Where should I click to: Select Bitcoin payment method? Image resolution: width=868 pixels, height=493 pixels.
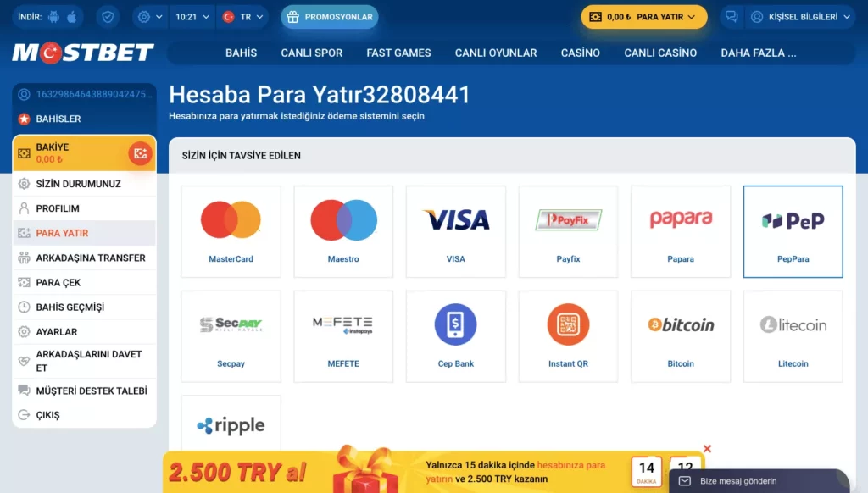[x=681, y=336]
